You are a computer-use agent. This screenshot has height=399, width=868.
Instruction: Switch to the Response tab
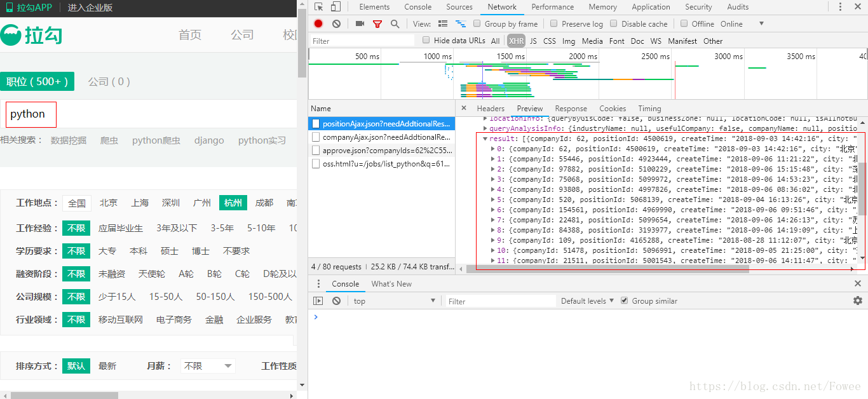click(x=571, y=108)
